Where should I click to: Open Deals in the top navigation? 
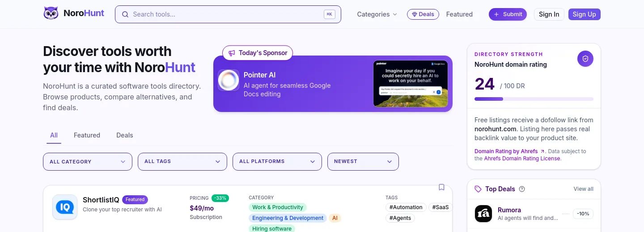423,14
